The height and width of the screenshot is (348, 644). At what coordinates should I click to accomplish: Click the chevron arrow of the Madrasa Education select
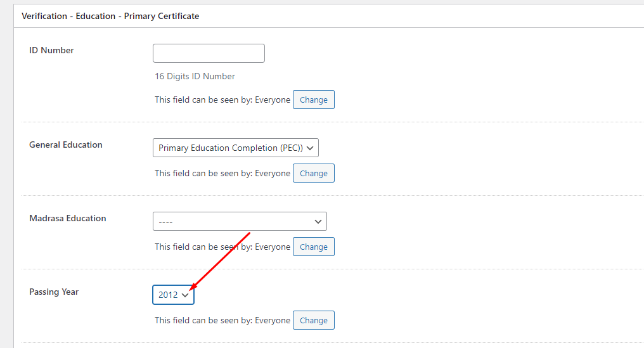[x=318, y=221]
